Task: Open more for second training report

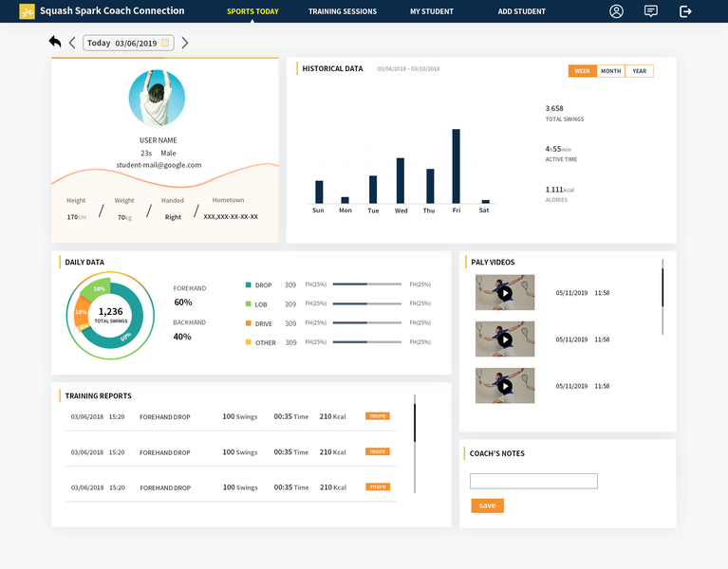Action: tap(378, 451)
